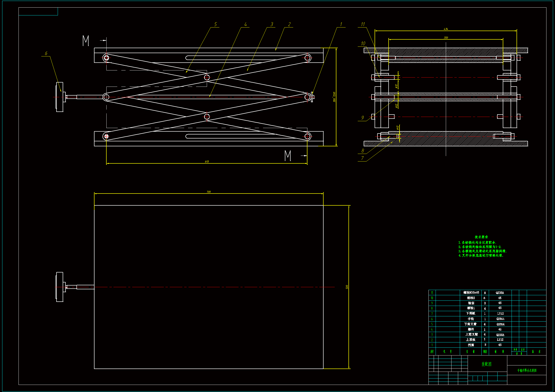Viewport: 555px width, 392px height.
Task: Select the 手轮 entry in parts list
Action: (x=471, y=319)
